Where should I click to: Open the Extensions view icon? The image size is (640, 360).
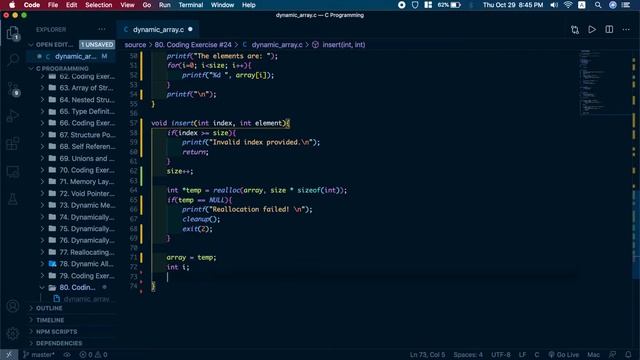coord(13,144)
